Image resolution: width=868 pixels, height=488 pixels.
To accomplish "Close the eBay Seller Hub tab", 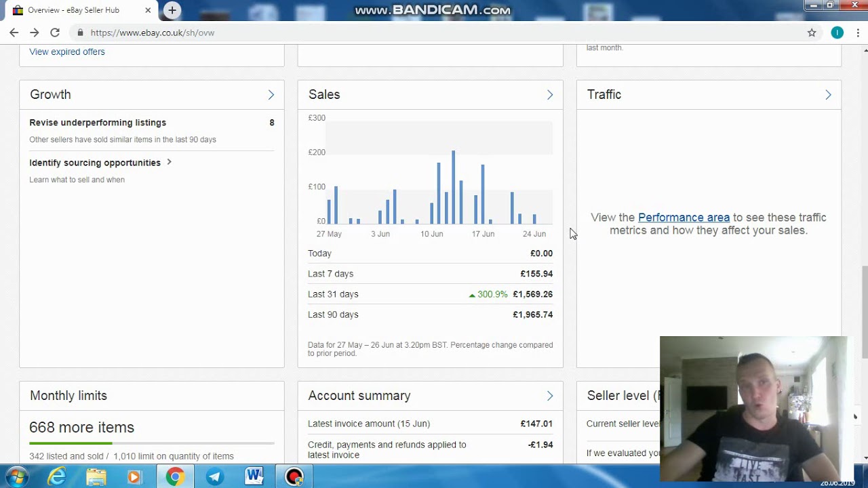I will click(148, 10).
